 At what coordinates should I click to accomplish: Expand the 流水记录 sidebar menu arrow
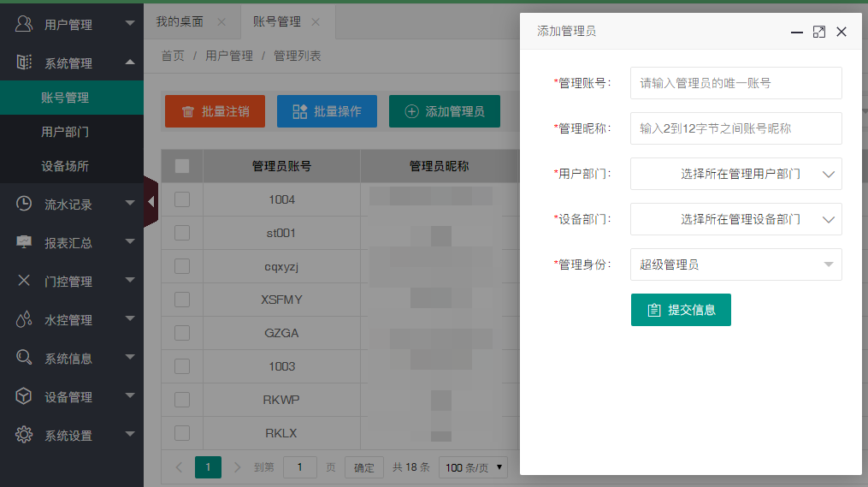(130, 204)
